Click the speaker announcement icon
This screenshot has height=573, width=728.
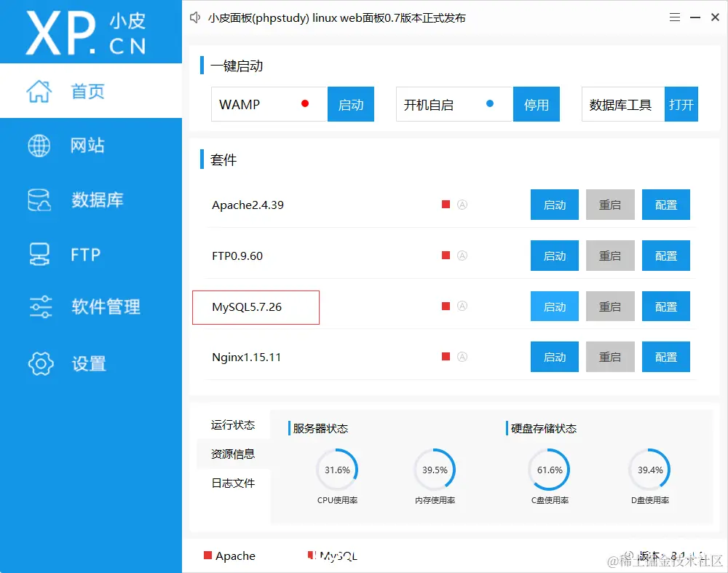(x=195, y=17)
